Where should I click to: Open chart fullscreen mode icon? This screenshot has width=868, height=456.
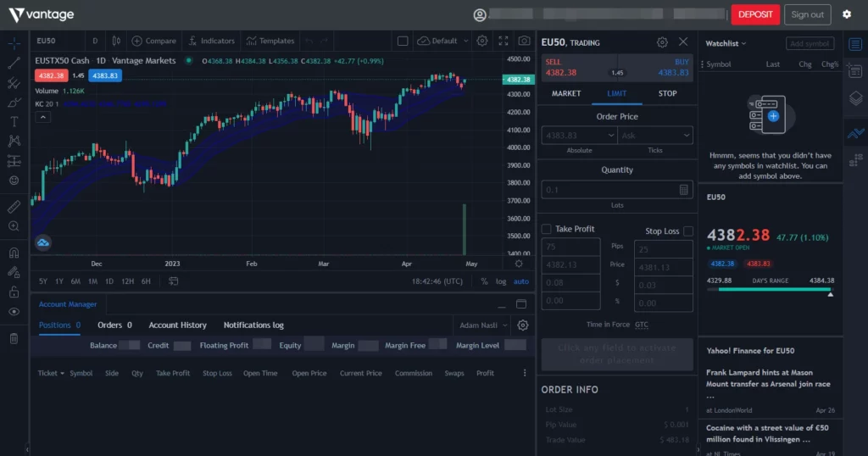tap(504, 41)
